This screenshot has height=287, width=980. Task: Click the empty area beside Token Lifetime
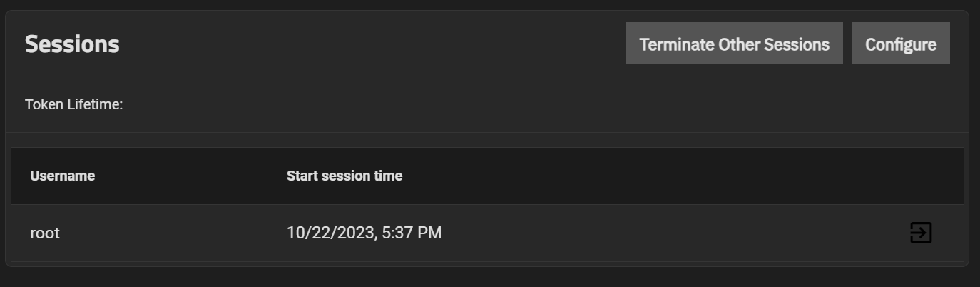pos(542,104)
